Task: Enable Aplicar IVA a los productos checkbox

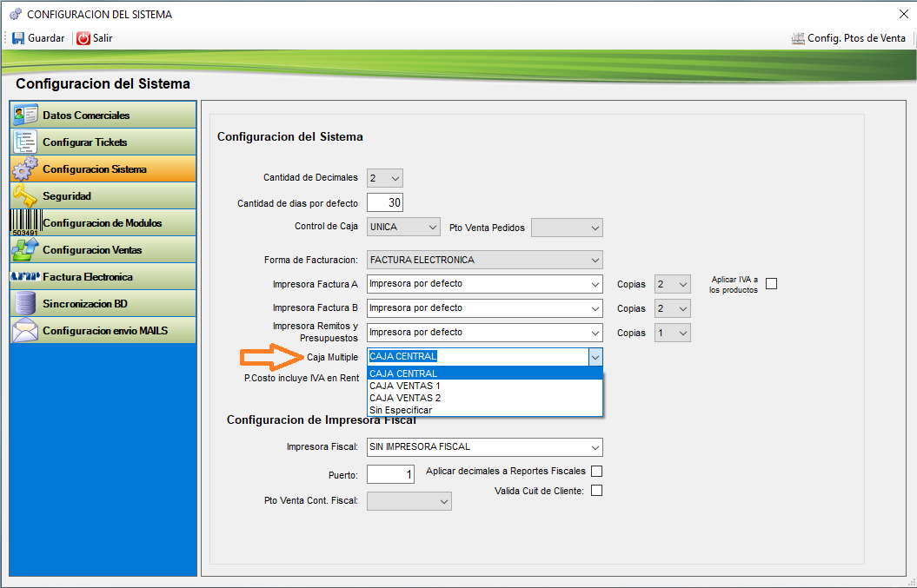Action: pyautogui.click(x=770, y=284)
